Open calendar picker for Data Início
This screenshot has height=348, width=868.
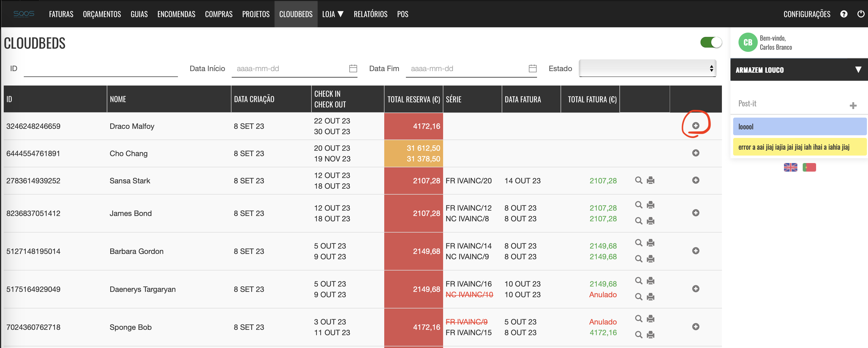pyautogui.click(x=353, y=68)
